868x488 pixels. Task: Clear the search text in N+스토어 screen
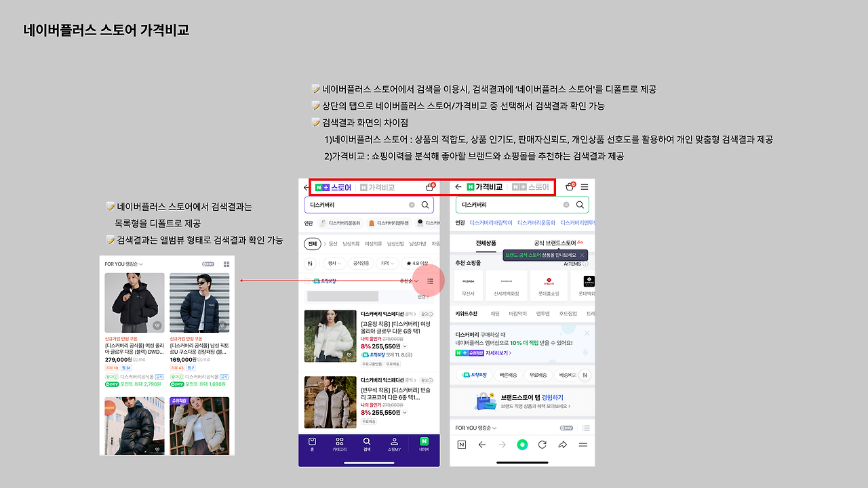(x=412, y=205)
